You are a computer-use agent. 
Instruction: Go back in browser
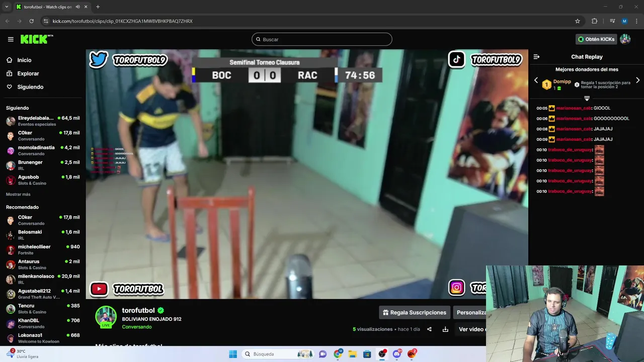point(7,21)
